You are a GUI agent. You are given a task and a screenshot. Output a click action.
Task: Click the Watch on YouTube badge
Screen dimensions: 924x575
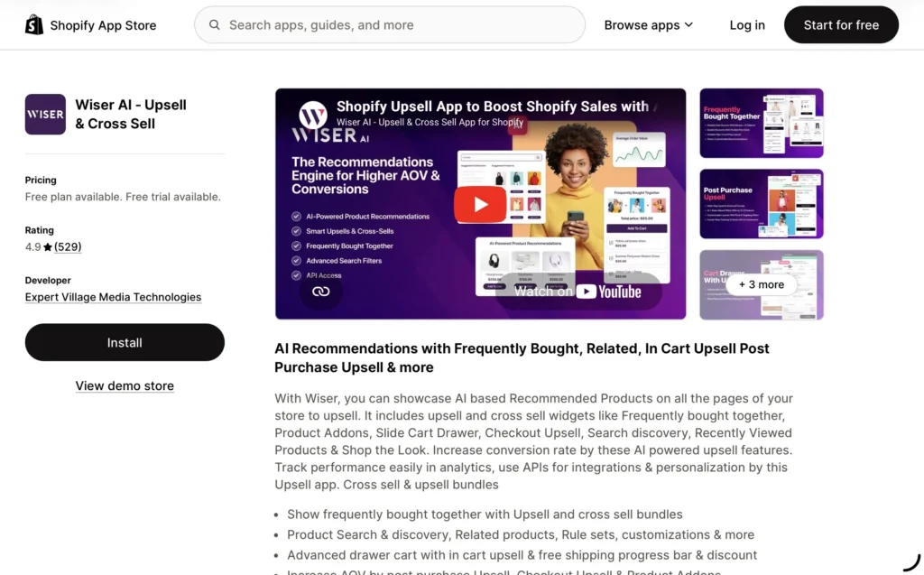pos(578,292)
